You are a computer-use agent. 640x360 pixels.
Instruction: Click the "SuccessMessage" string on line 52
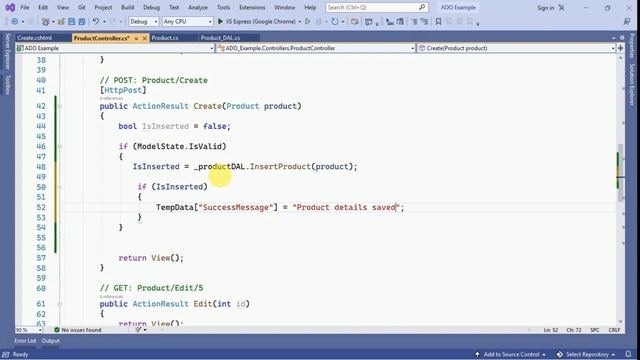pyautogui.click(x=236, y=207)
